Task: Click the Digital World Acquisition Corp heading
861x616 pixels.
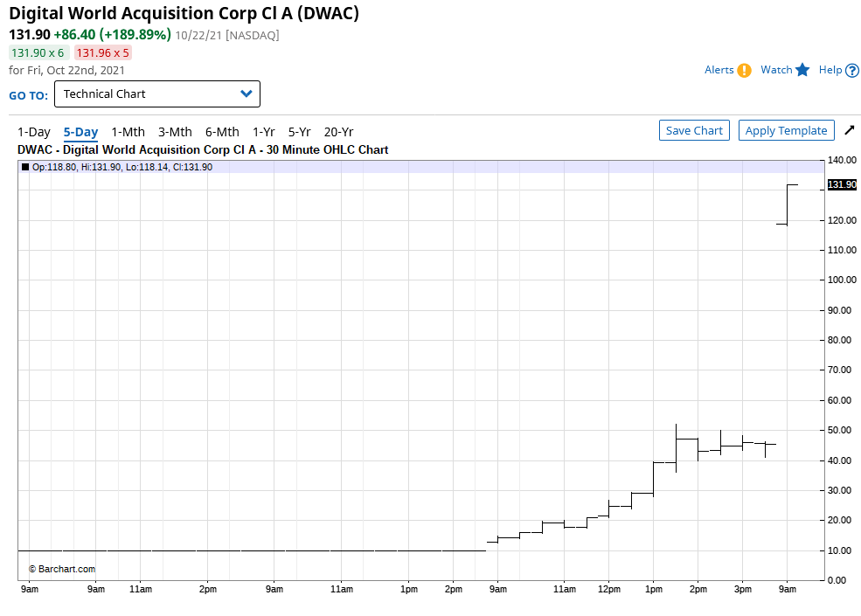Action: pos(184,13)
